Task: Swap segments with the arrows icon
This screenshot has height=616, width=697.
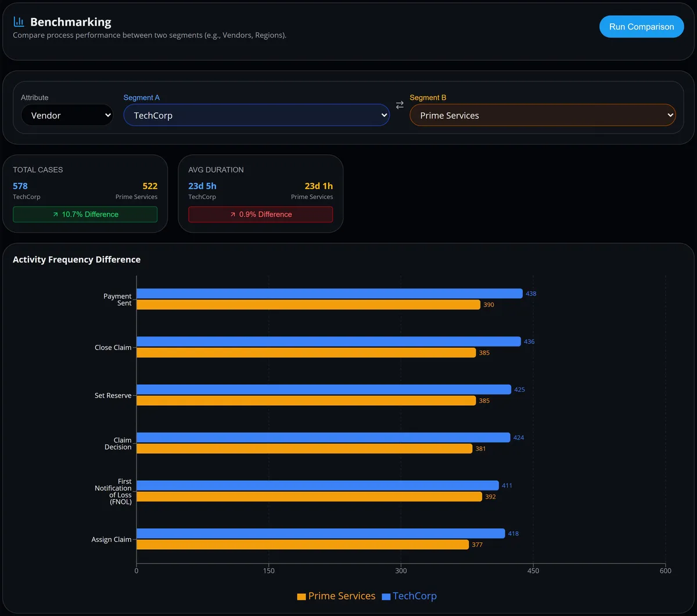Action: tap(400, 105)
